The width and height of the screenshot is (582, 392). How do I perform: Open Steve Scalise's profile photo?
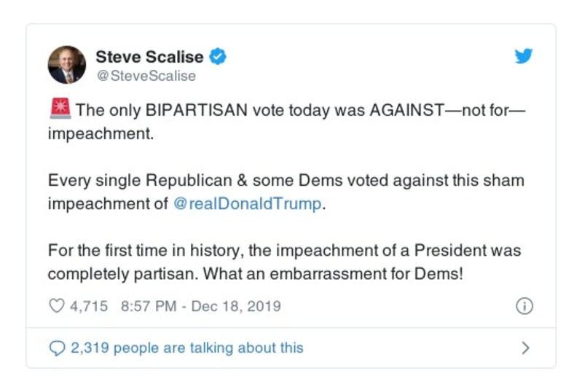tap(67, 64)
